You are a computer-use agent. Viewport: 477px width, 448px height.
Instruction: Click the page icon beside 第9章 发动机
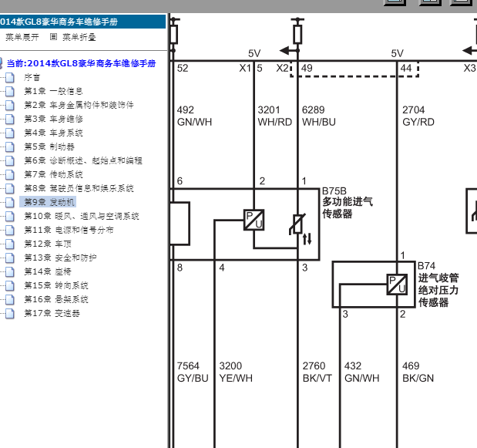10,202
